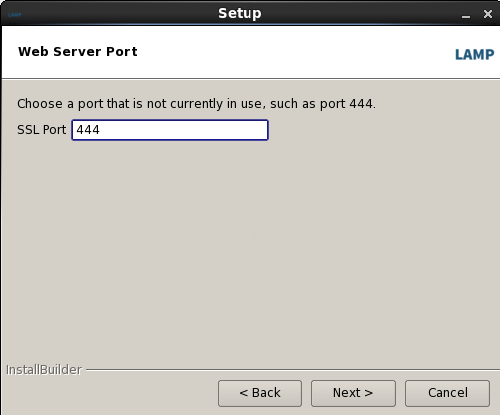Click the InstallBuilder label
This screenshot has width=500, height=415.
(x=44, y=370)
